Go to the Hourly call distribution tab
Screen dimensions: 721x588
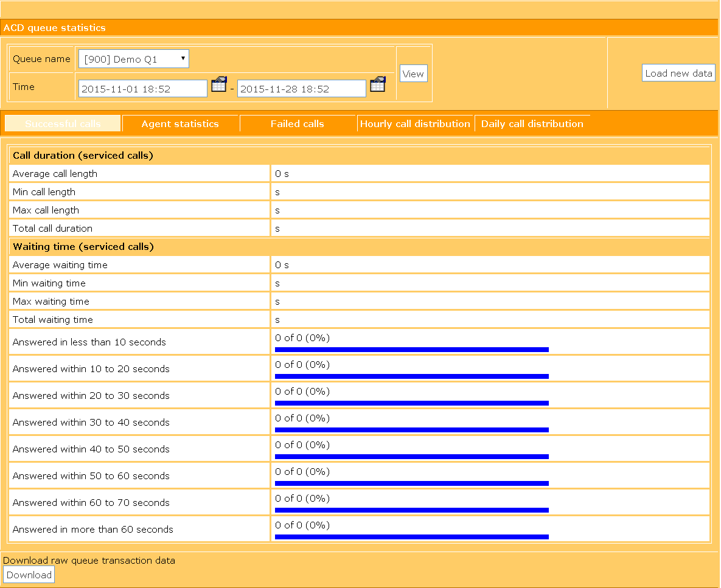click(415, 123)
